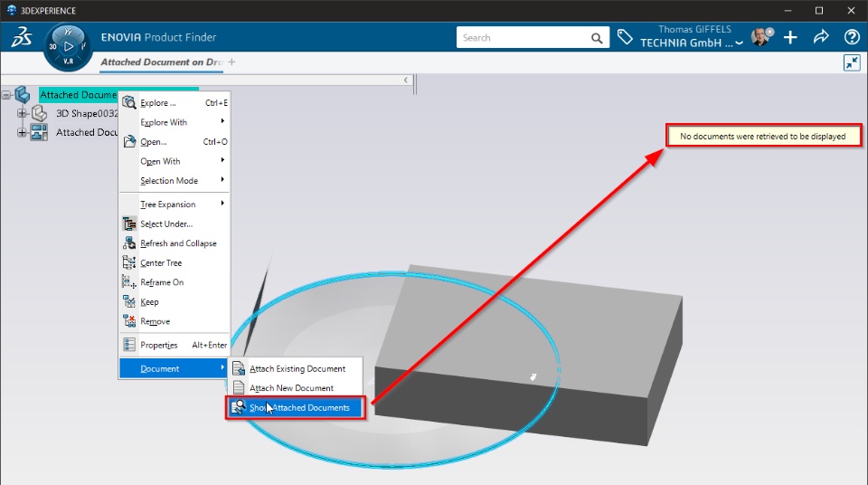Maximize the 3DEXPERIENCE window
Image resolution: width=868 pixels, height=485 pixels.
point(819,11)
